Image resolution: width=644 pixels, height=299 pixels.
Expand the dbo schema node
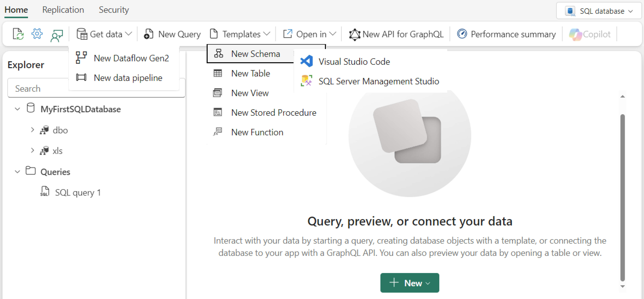[x=32, y=130]
